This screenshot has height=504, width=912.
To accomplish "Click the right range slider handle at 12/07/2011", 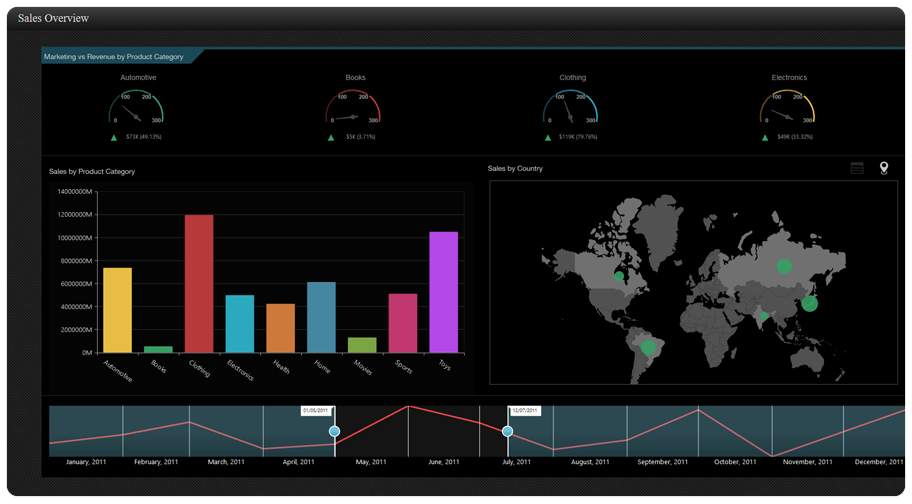I will click(x=508, y=431).
